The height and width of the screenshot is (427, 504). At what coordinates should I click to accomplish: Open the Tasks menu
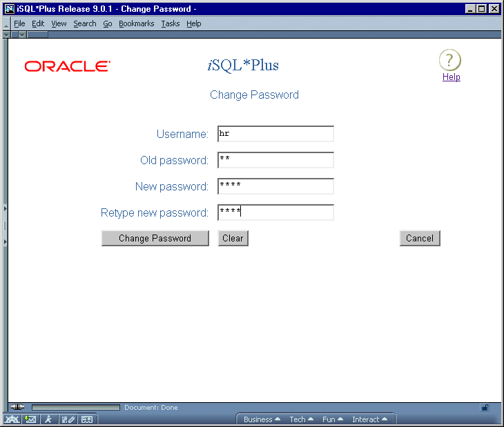171,23
